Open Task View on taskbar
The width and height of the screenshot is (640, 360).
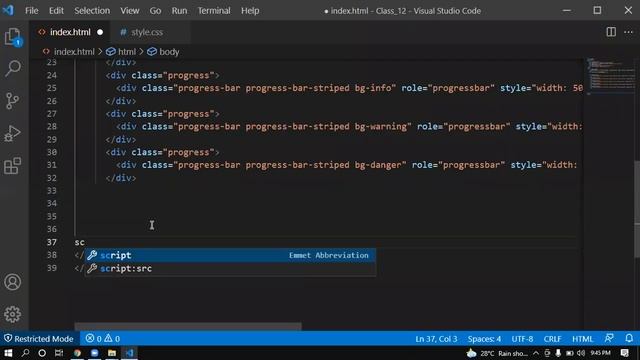[x=59, y=353]
